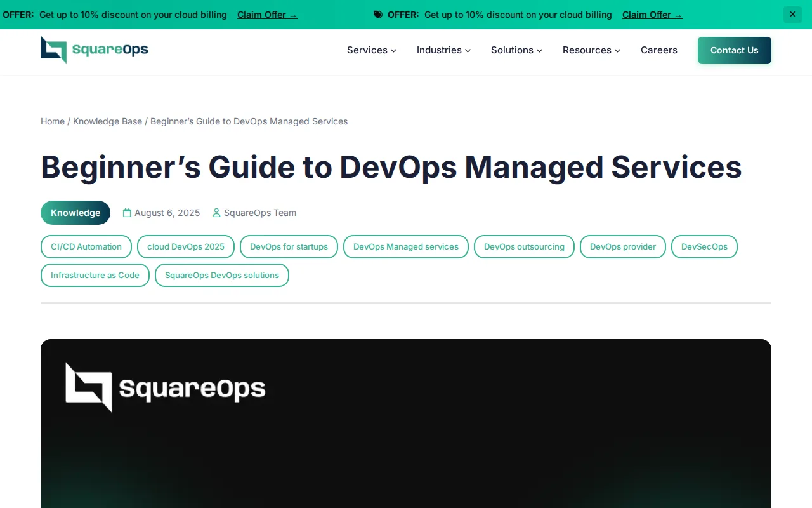Click second Claim Offer link in banner
The height and width of the screenshot is (508, 812).
tap(652, 15)
